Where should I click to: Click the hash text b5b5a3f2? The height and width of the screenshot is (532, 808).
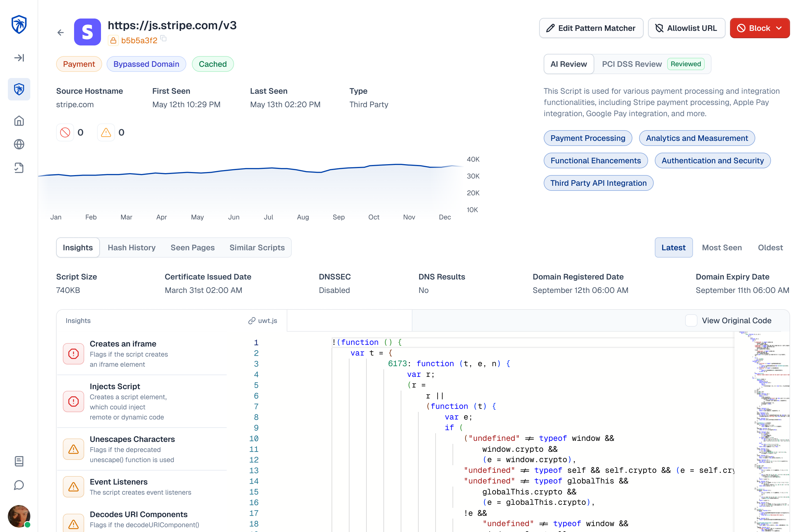(x=139, y=40)
